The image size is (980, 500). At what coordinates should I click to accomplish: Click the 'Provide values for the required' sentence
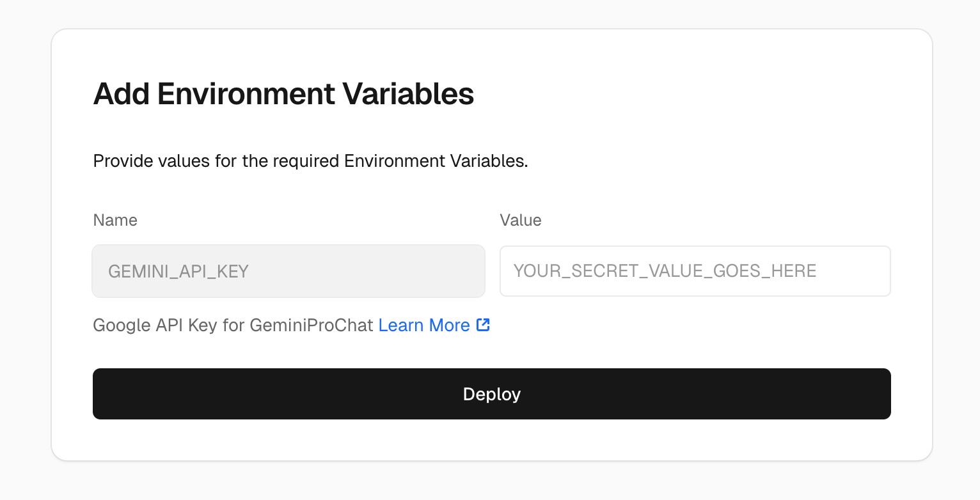[216, 160]
